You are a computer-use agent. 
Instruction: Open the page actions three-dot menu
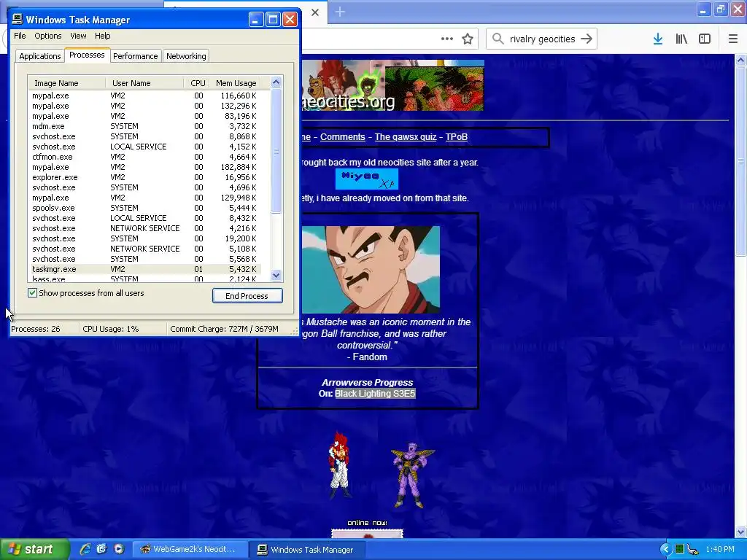click(x=447, y=39)
